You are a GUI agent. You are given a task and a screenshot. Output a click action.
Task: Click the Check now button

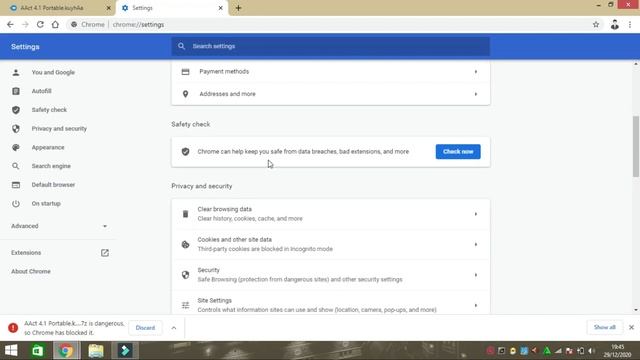click(458, 151)
